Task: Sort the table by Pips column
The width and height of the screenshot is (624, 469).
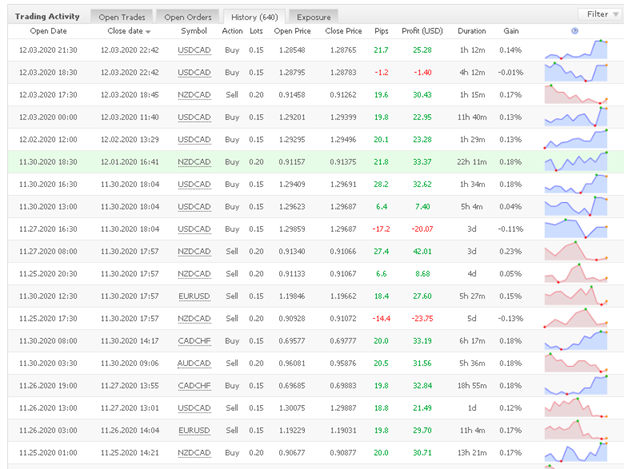Action: pyautogui.click(x=379, y=30)
